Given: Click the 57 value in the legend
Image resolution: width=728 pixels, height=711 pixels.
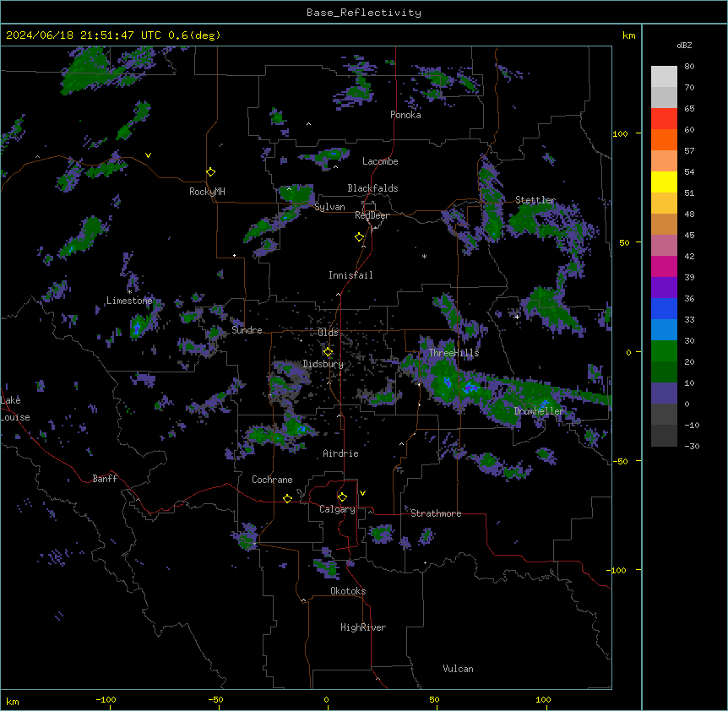Looking at the screenshot, I should pyautogui.click(x=689, y=151).
